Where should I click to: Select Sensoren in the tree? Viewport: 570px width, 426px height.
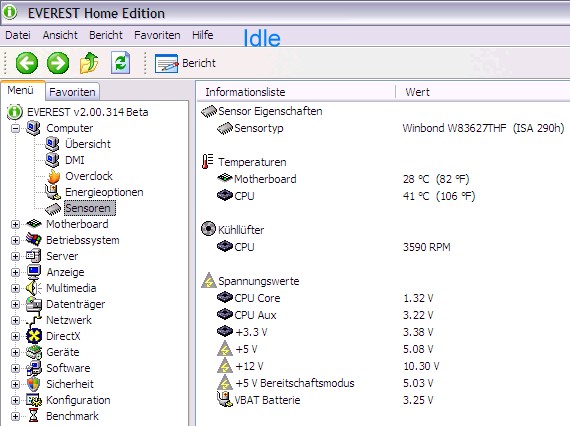click(90, 208)
